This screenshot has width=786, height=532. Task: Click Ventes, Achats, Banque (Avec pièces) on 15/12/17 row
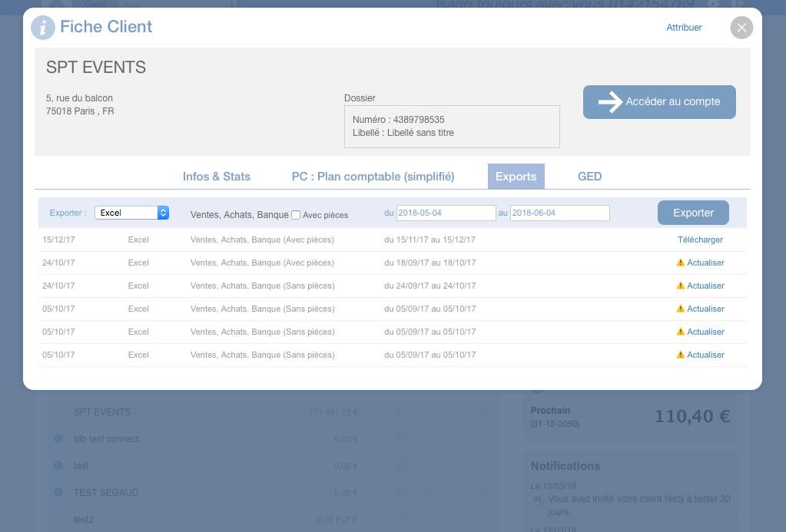(x=262, y=240)
